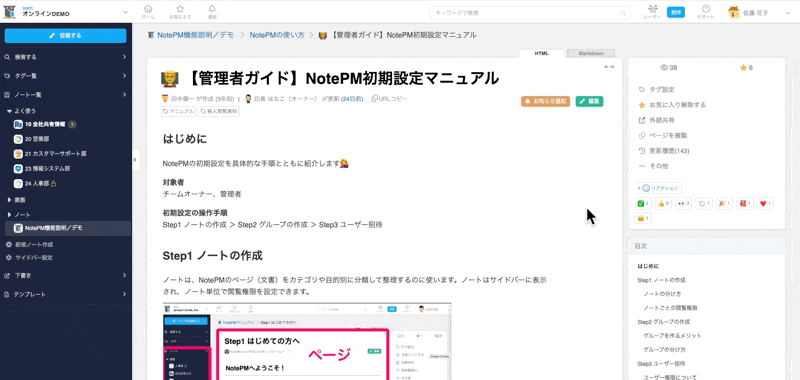Image resolution: width=800 pixels, height=380 pixels.
Task: Click 新規ノート作成 in sidebar
Action: coord(29,245)
